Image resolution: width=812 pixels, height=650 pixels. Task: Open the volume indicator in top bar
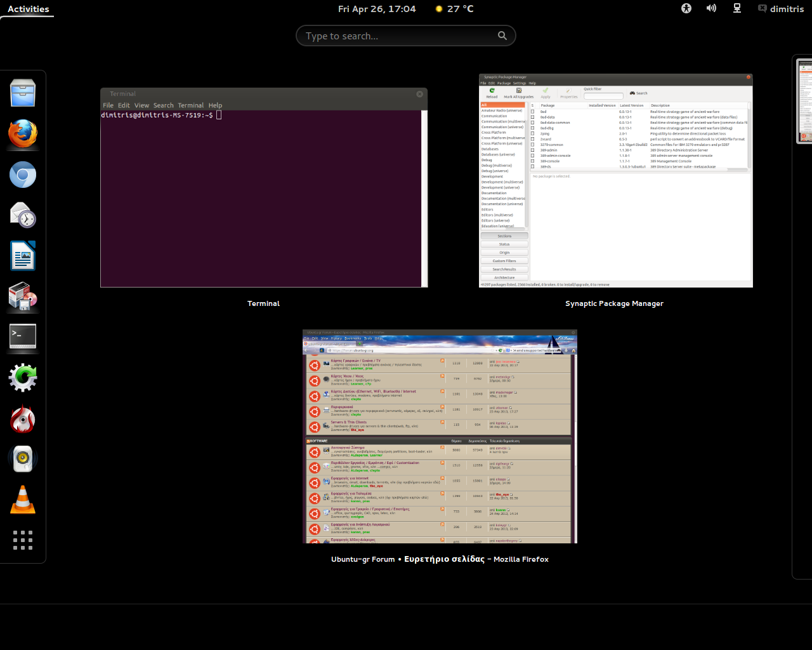[x=711, y=9]
